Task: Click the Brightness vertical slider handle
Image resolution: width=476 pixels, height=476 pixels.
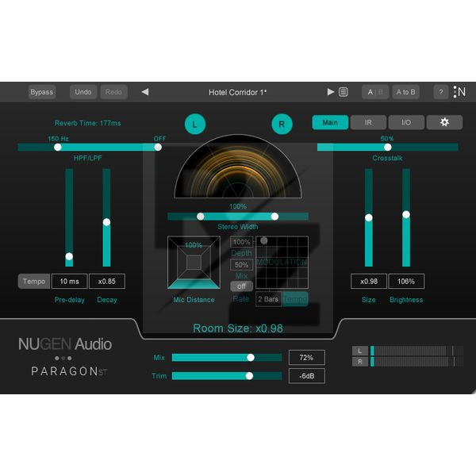Action: pyautogui.click(x=406, y=215)
